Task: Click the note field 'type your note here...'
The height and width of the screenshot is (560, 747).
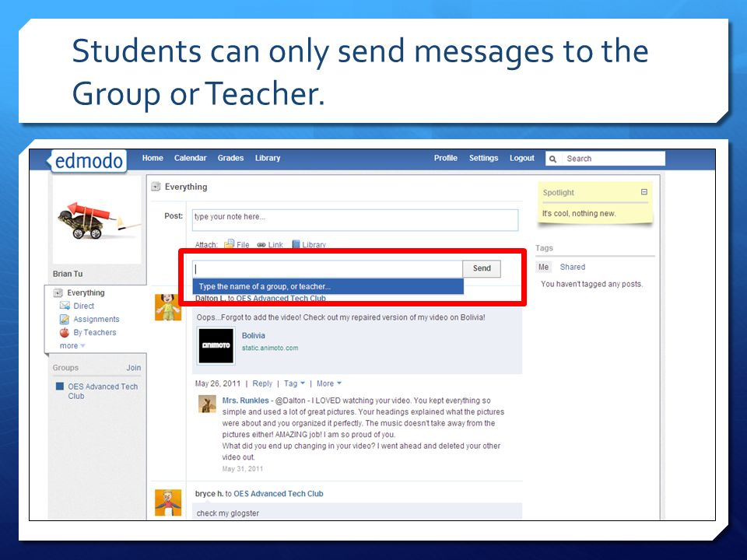Action: pos(355,220)
